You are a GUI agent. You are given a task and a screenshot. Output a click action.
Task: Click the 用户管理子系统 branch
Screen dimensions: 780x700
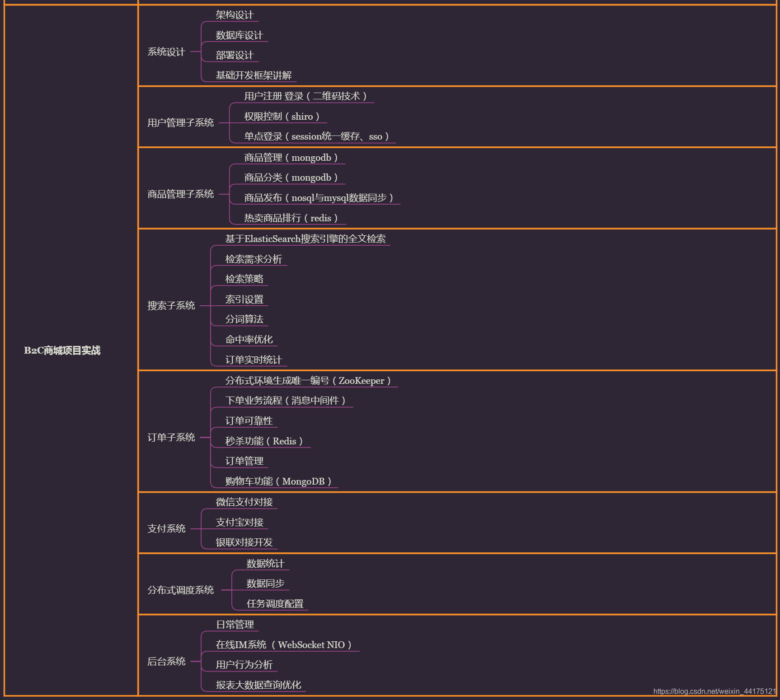point(181,122)
